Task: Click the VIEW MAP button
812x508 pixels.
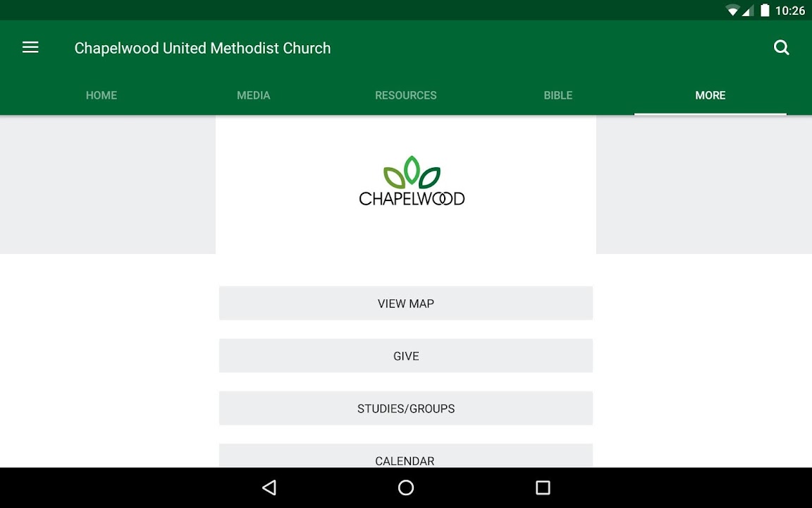Action: tap(406, 303)
